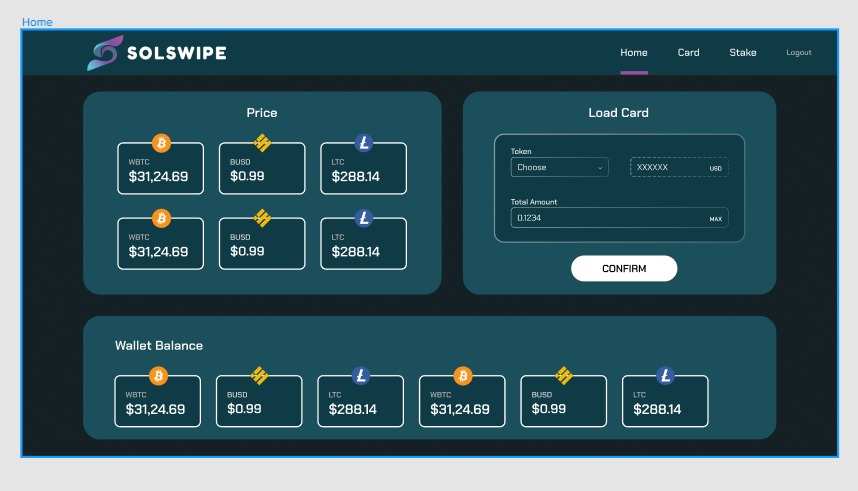
Task: Click the Bitcoin icon in Price bottom row
Action: coord(161,218)
